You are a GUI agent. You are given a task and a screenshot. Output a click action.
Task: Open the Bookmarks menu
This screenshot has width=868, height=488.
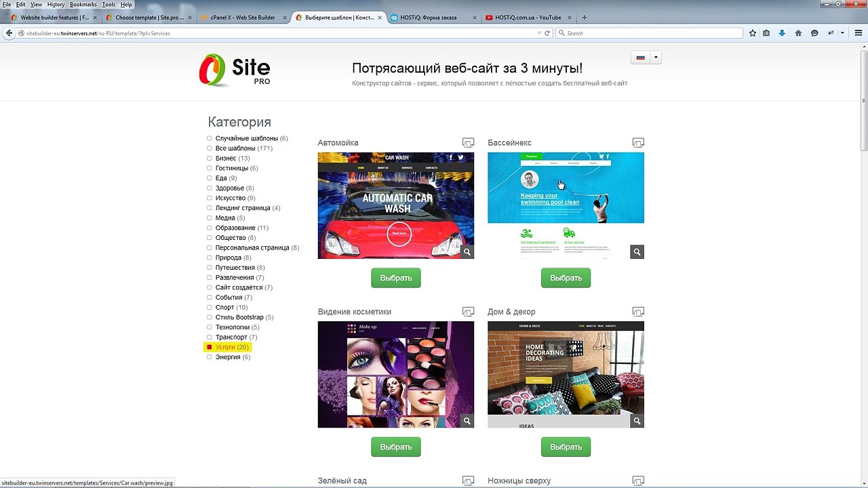[83, 5]
